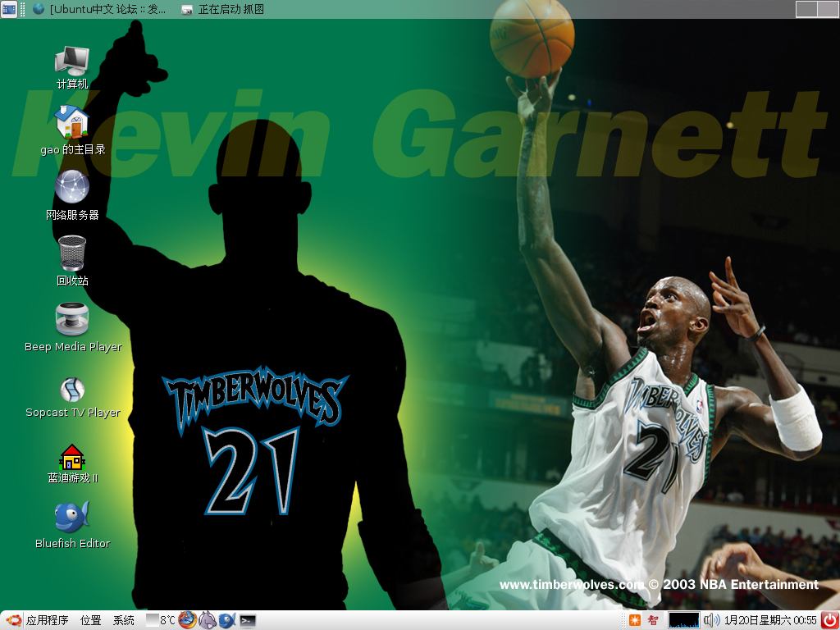Open the system monitor graph applet

(x=683, y=620)
